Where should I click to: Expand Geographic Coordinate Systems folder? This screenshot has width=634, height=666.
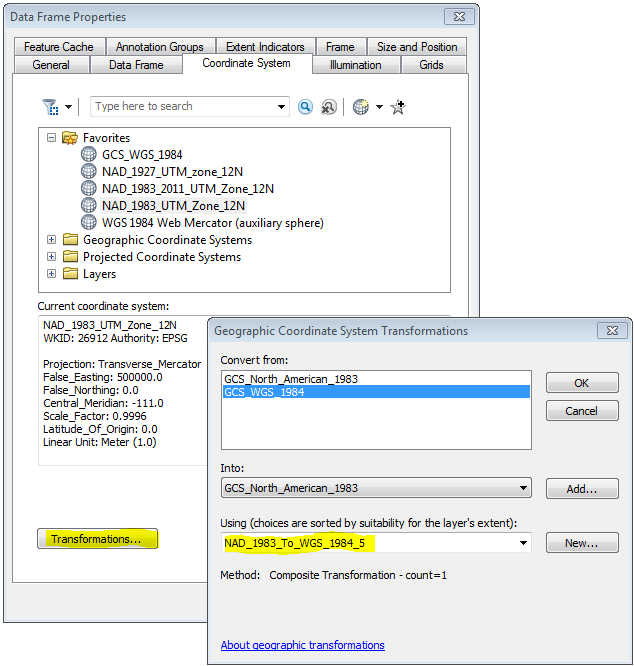click(x=51, y=240)
